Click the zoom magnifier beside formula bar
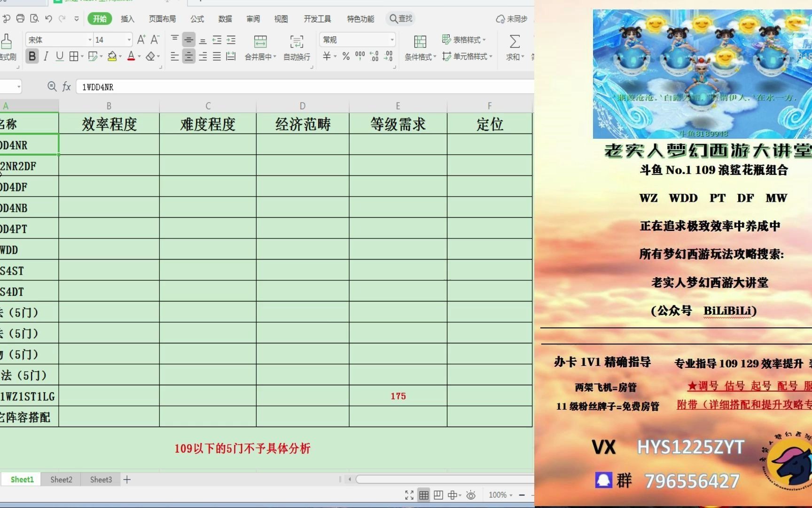 52,87
